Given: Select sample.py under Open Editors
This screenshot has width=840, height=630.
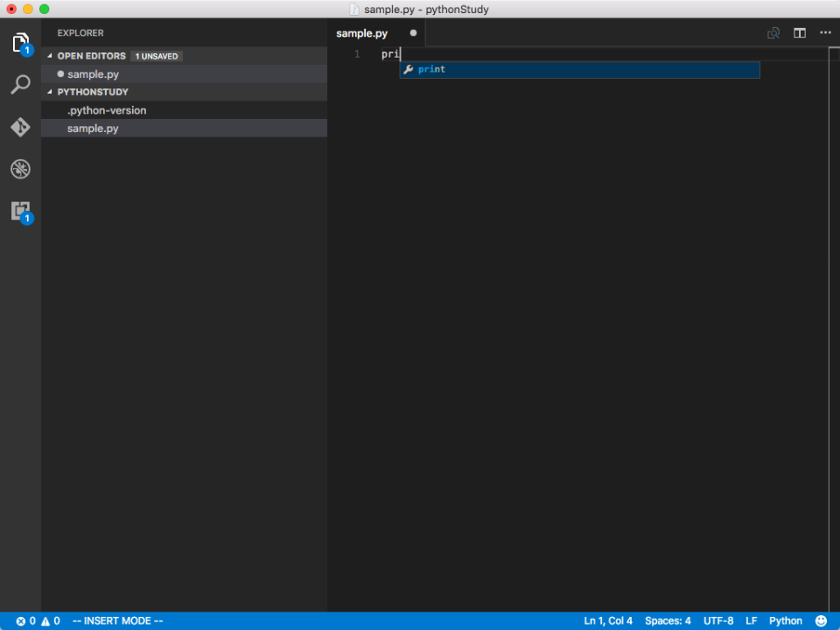Looking at the screenshot, I should pos(184,73).
